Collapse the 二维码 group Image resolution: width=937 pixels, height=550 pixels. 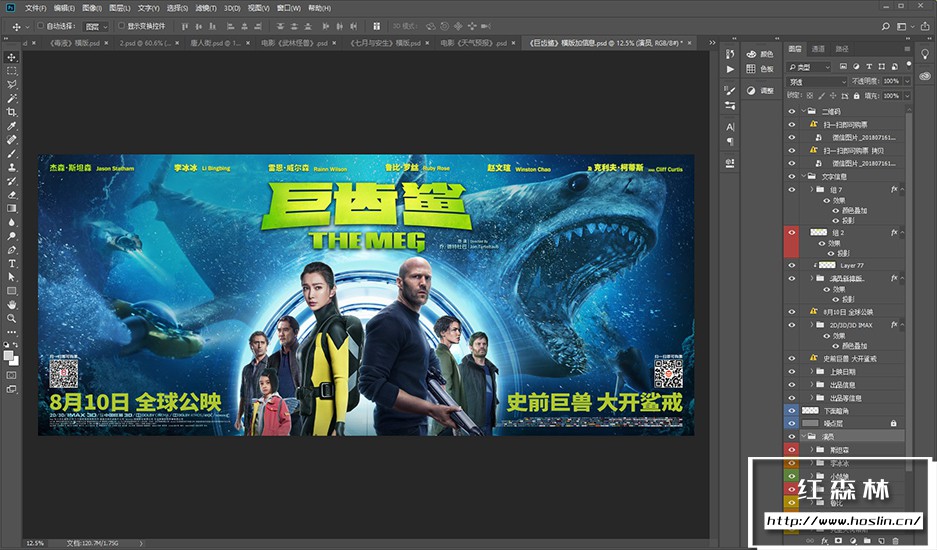click(803, 111)
